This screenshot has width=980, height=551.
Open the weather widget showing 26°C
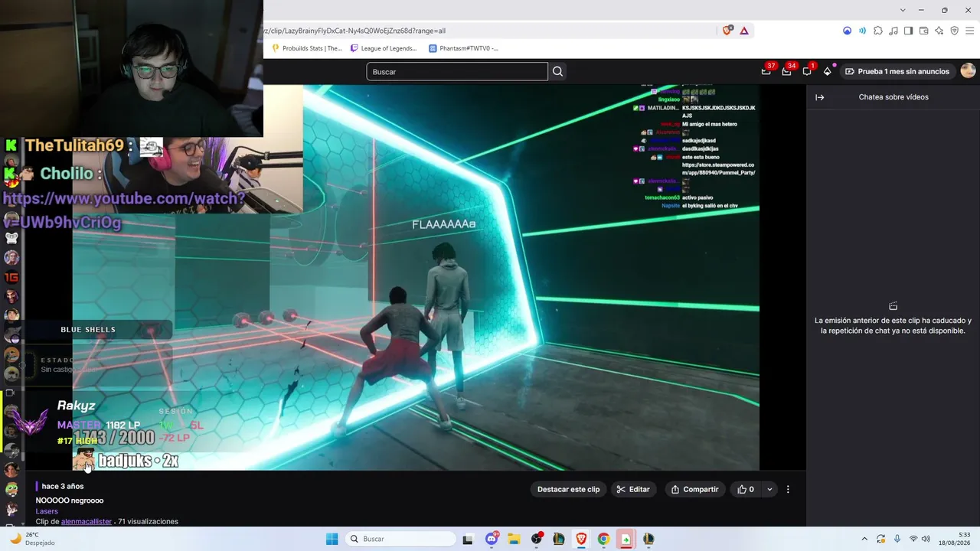click(x=31, y=539)
